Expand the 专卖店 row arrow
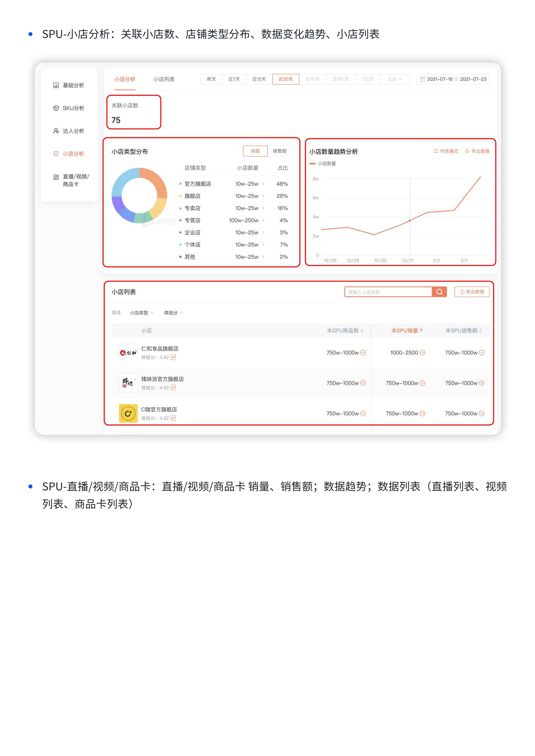The width and height of the screenshot is (535, 756). [263, 208]
